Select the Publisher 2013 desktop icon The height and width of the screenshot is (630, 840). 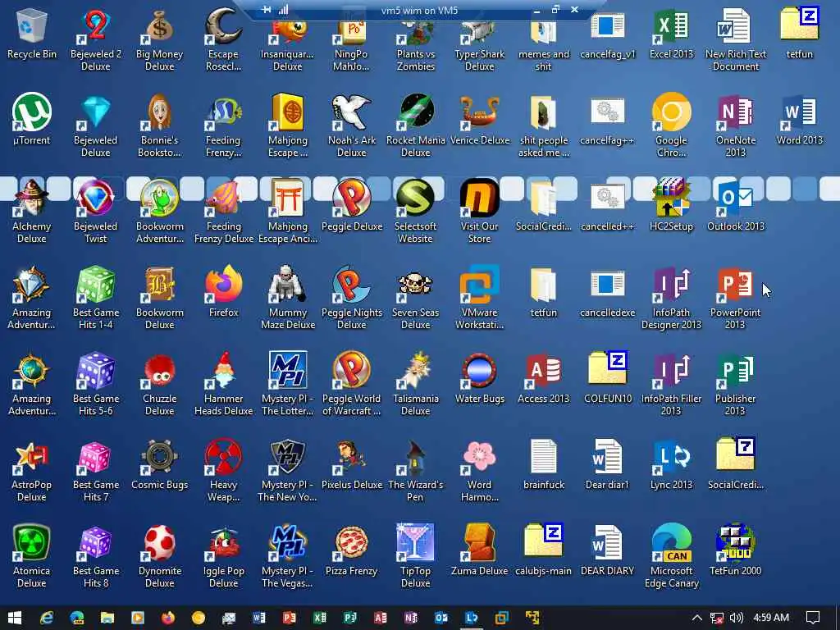736,384
